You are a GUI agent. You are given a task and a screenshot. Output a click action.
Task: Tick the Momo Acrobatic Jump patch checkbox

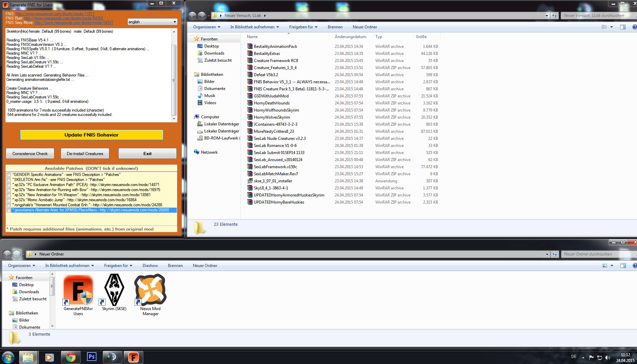(8, 200)
